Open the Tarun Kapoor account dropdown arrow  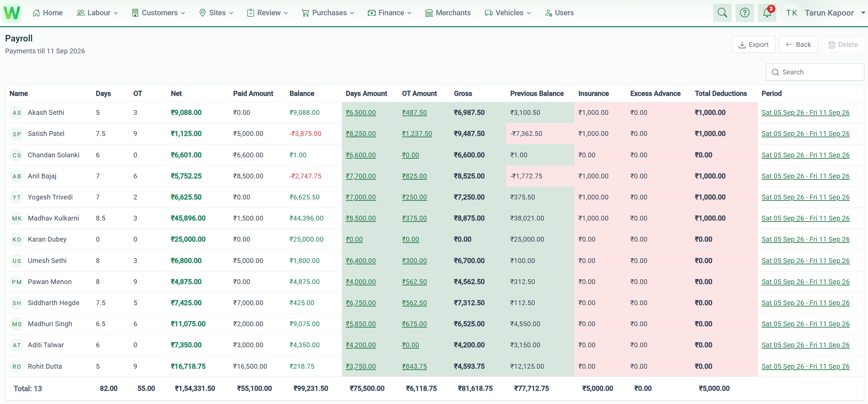point(863,13)
